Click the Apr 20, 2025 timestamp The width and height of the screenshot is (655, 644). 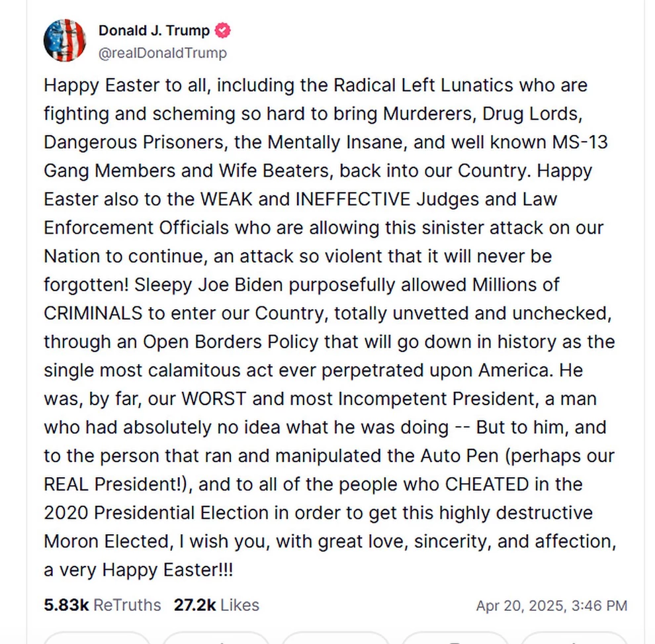click(x=551, y=606)
